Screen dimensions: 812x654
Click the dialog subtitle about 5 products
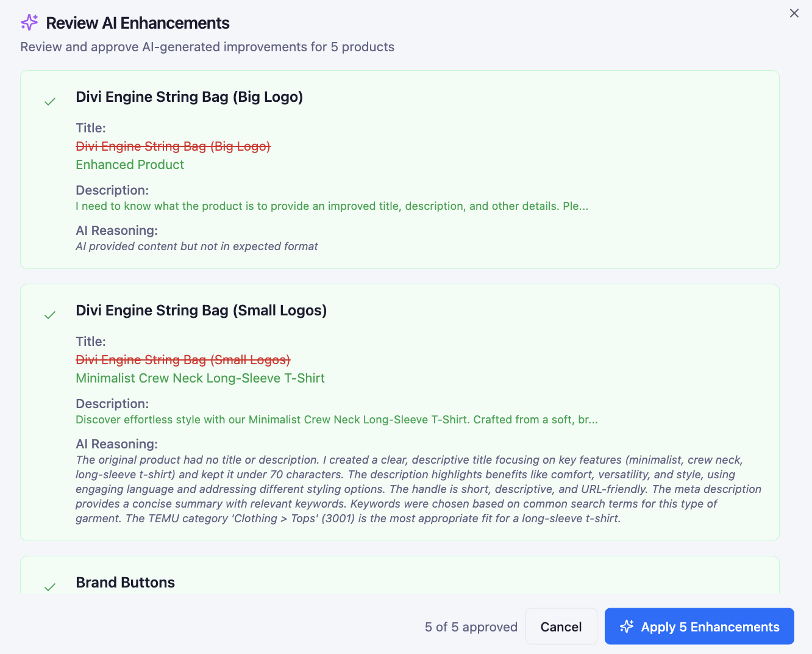pyautogui.click(x=207, y=46)
